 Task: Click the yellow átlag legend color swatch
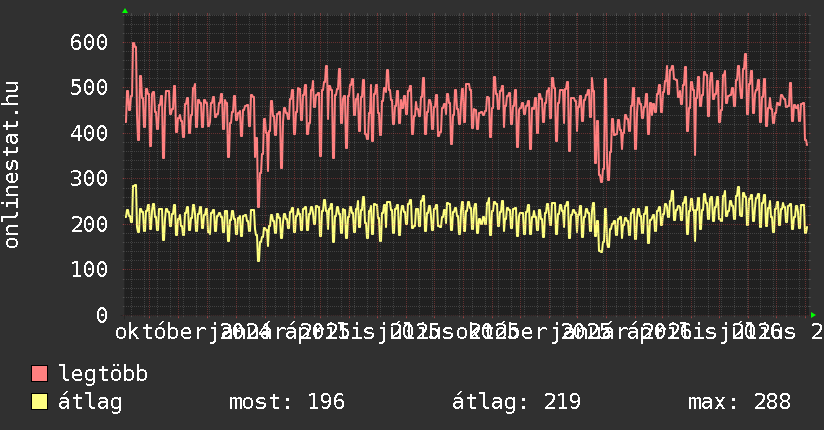pos(39,402)
